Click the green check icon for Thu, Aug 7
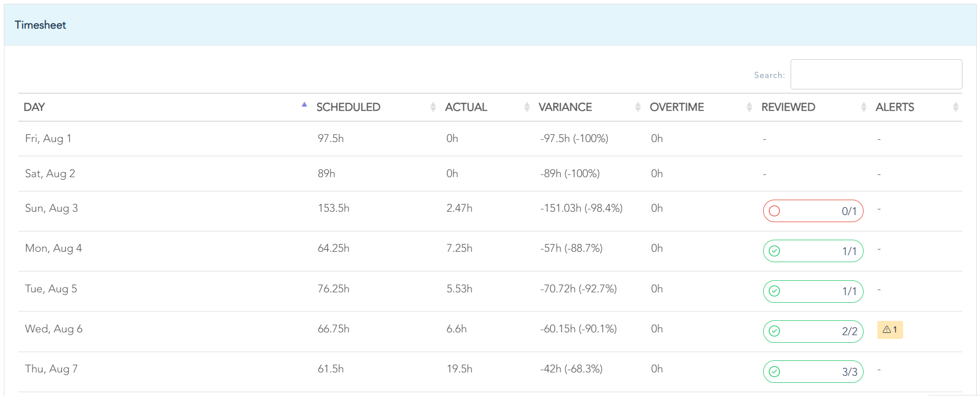Image resolution: width=980 pixels, height=396 pixels. (774, 372)
